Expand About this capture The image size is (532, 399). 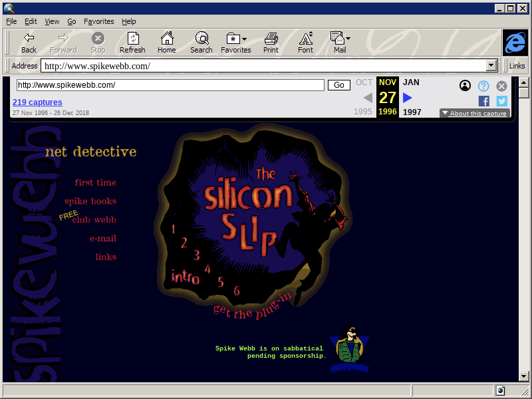[x=474, y=114]
